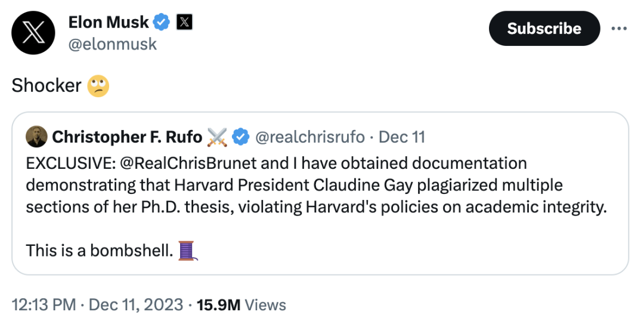Click the Dec 11 date in quoted tweet

tap(402, 137)
